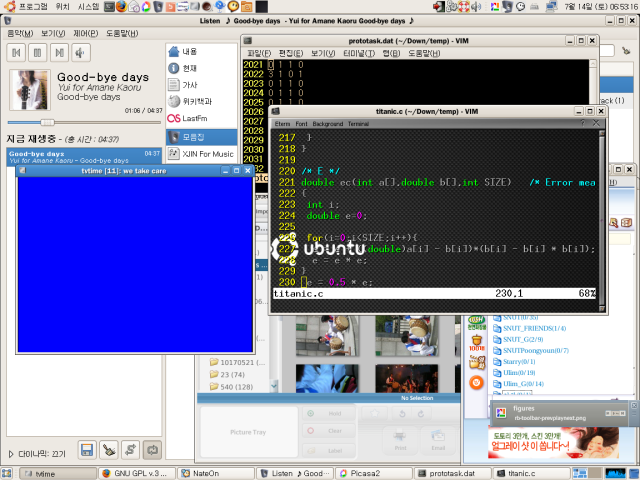Click the acorn icon in NateOn sidebar
640x480 pixels.
click(x=476, y=343)
